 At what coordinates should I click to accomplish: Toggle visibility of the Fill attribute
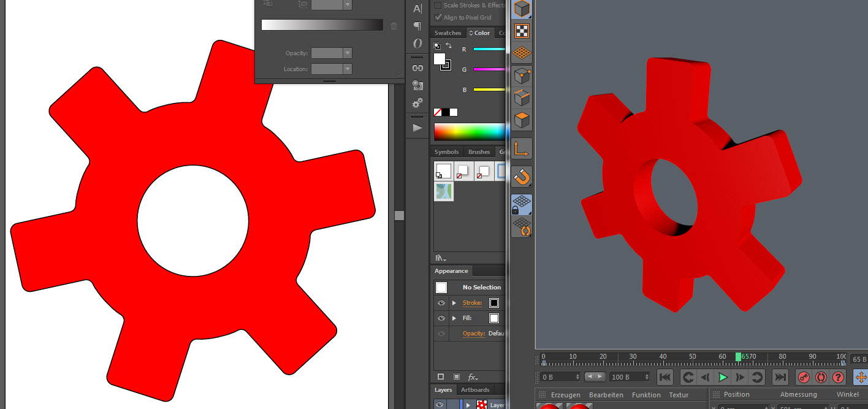pos(441,318)
